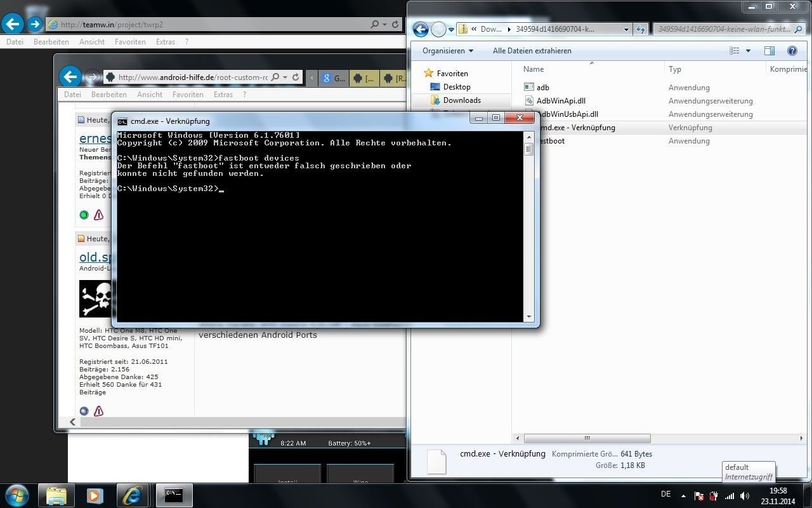This screenshot has height=508, width=812.
Task: Switch to Google tab in android-hilfe window
Action: [x=333, y=78]
